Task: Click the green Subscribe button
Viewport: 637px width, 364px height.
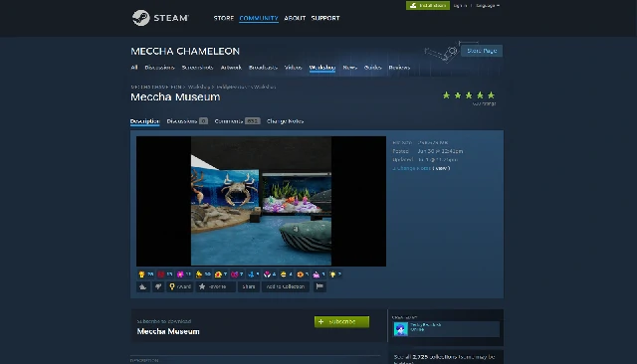Action: tap(341, 322)
